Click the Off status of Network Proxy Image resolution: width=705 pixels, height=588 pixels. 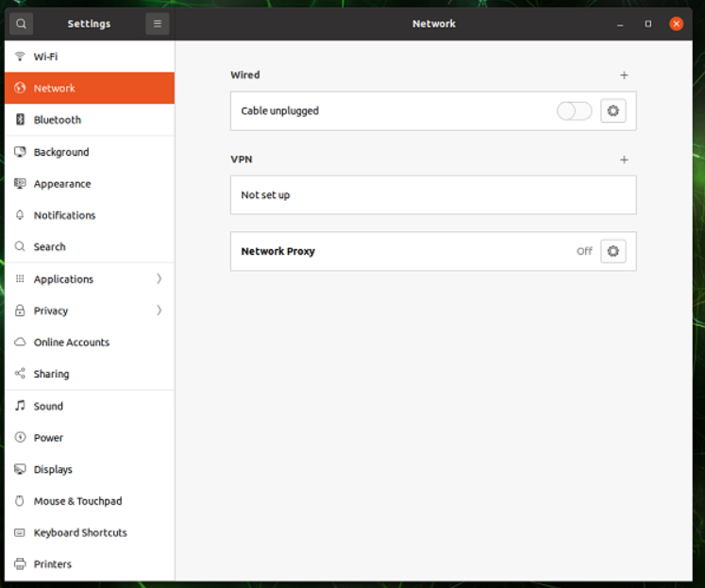click(584, 251)
